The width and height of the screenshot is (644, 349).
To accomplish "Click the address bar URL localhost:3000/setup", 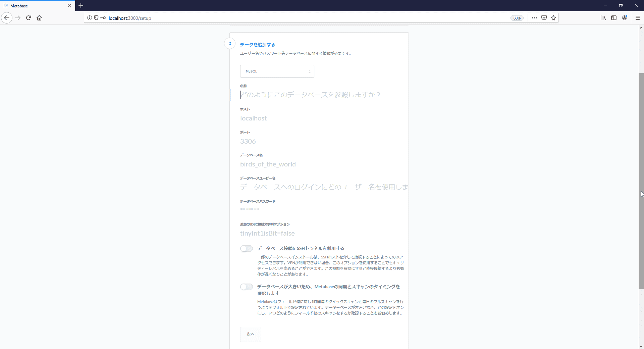I will [x=129, y=18].
